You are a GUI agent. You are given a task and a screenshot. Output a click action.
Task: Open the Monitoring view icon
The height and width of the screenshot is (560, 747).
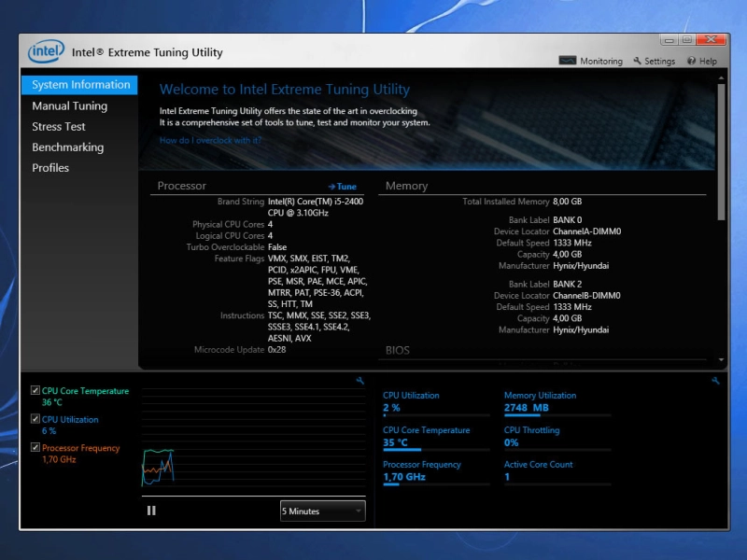point(567,61)
